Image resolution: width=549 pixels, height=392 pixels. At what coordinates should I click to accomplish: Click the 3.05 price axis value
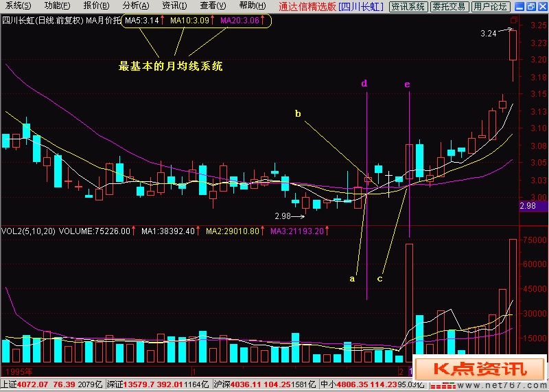pyautogui.click(x=539, y=163)
